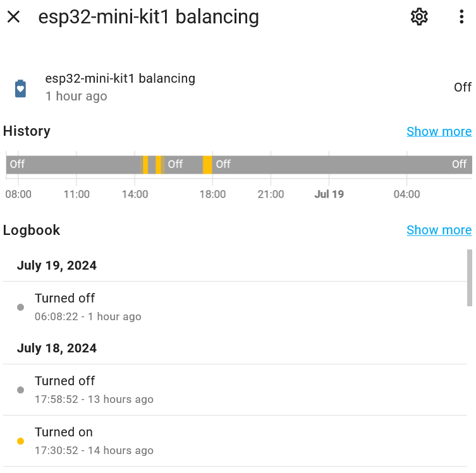The image size is (476, 473).
Task: Click the yellow history segment just before 18:00
Action: tap(207, 165)
